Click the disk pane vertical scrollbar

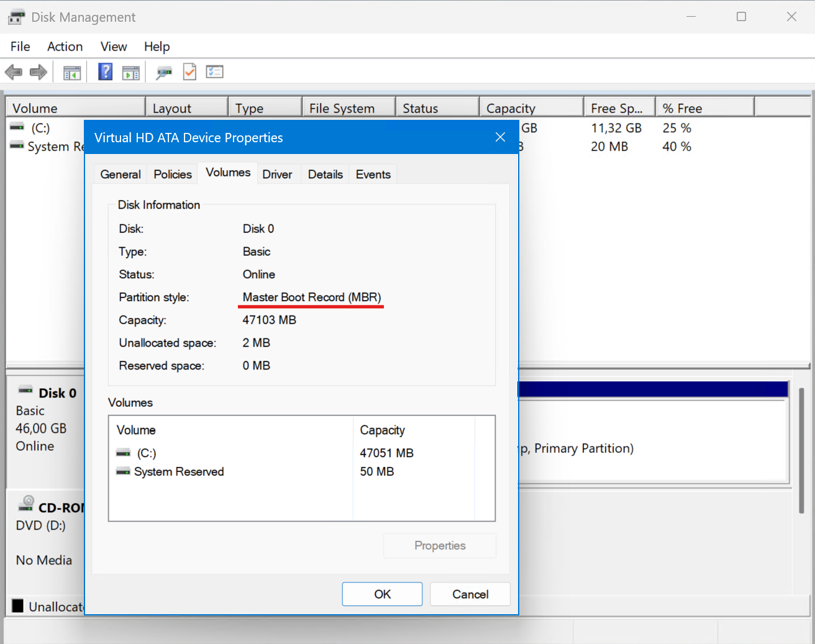pyautogui.click(x=801, y=450)
